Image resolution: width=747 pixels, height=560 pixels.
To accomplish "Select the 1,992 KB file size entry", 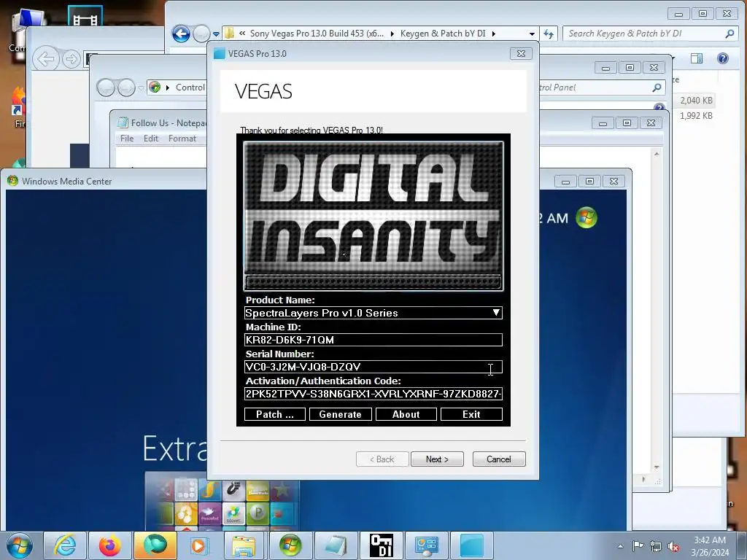I will click(x=696, y=116).
